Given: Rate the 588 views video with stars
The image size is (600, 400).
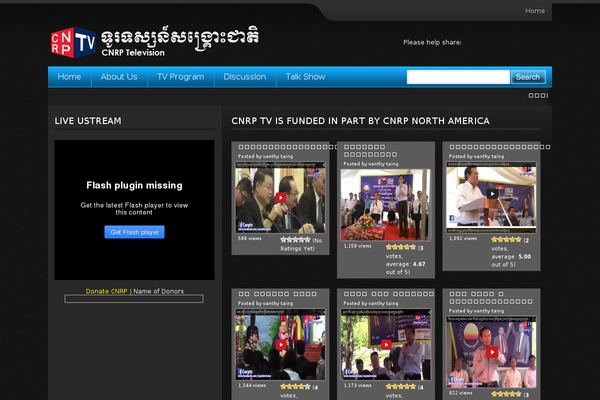Looking at the screenshot, I should point(295,240).
